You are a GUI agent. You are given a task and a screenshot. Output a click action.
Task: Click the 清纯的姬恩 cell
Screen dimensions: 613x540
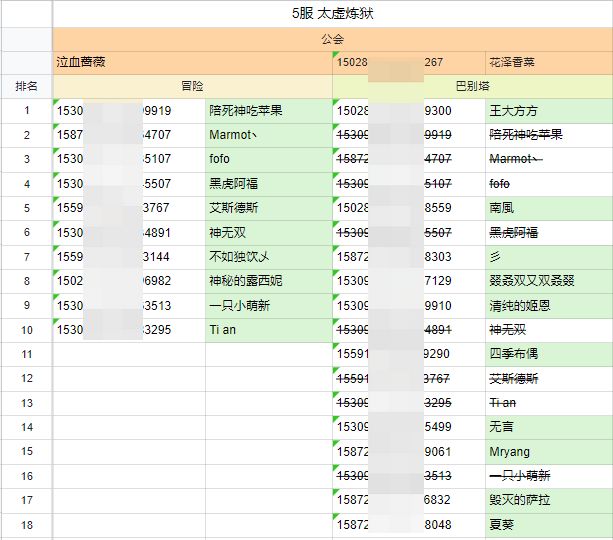(x=549, y=306)
